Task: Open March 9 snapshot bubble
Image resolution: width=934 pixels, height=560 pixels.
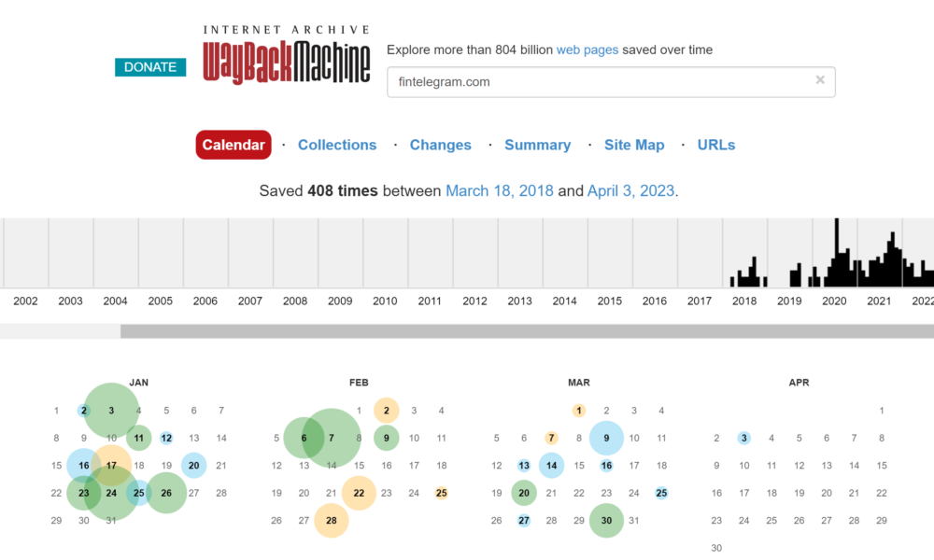Action: [x=606, y=438]
